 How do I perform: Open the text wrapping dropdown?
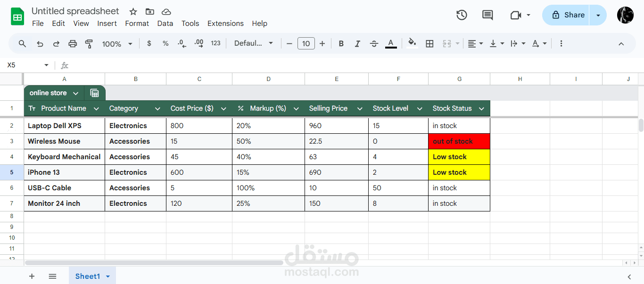click(x=518, y=43)
